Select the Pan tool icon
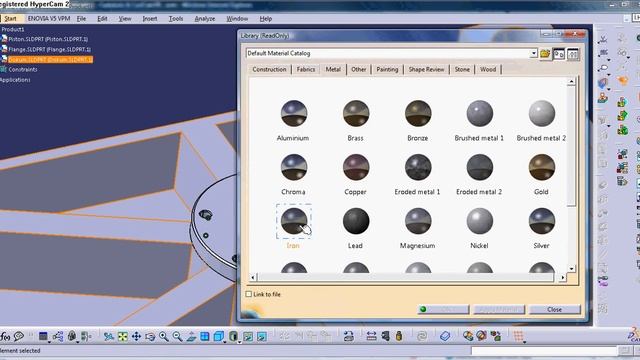This screenshot has height=360, width=640. 136,336
